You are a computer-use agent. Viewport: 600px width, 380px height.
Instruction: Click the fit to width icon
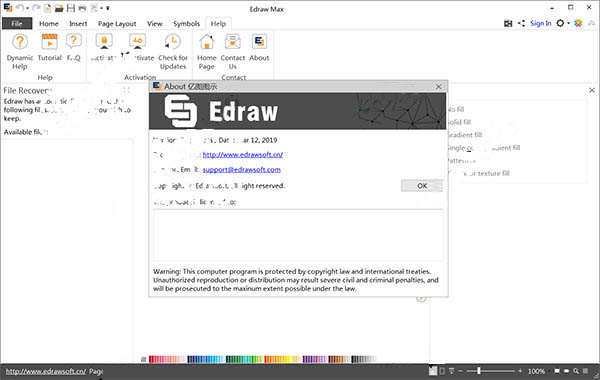click(x=567, y=371)
